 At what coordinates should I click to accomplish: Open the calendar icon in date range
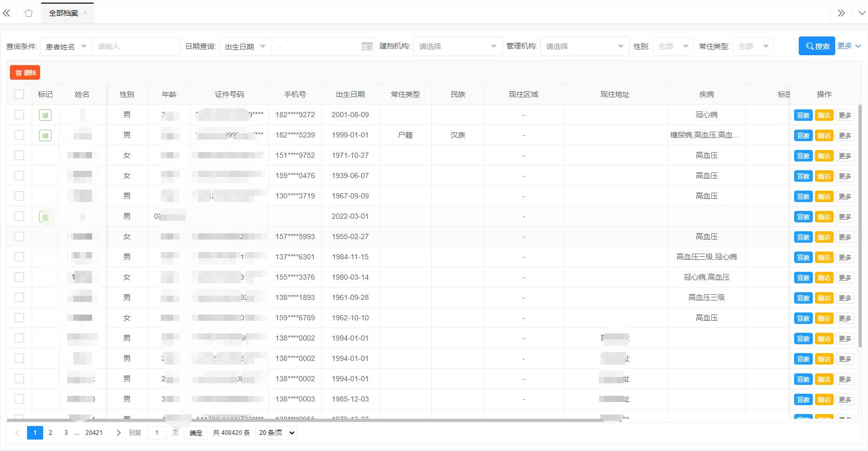coord(367,46)
